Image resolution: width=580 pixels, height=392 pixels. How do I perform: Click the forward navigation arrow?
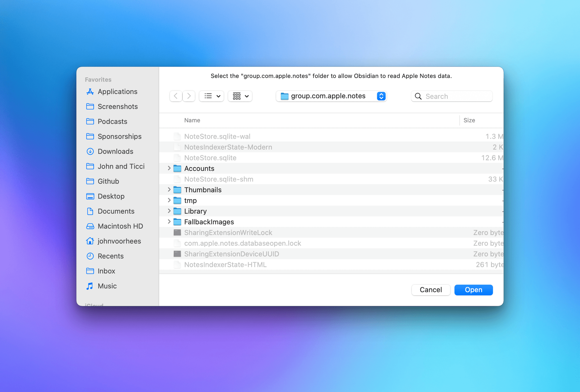tap(188, 95)
